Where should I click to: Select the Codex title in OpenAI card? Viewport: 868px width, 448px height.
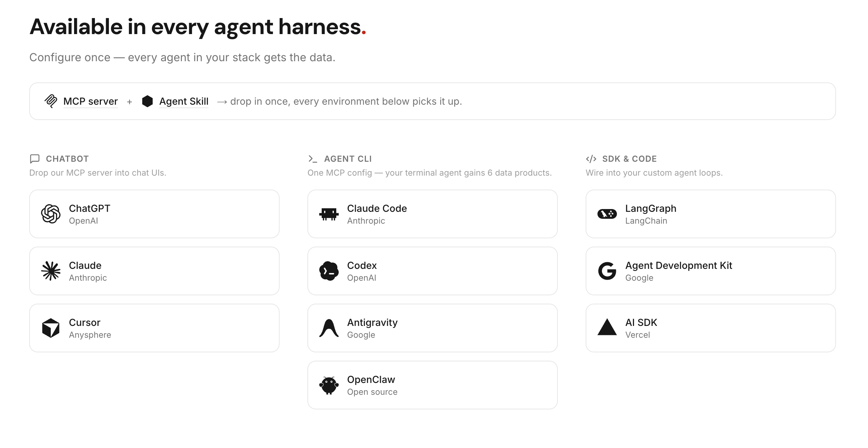(362, 265)
